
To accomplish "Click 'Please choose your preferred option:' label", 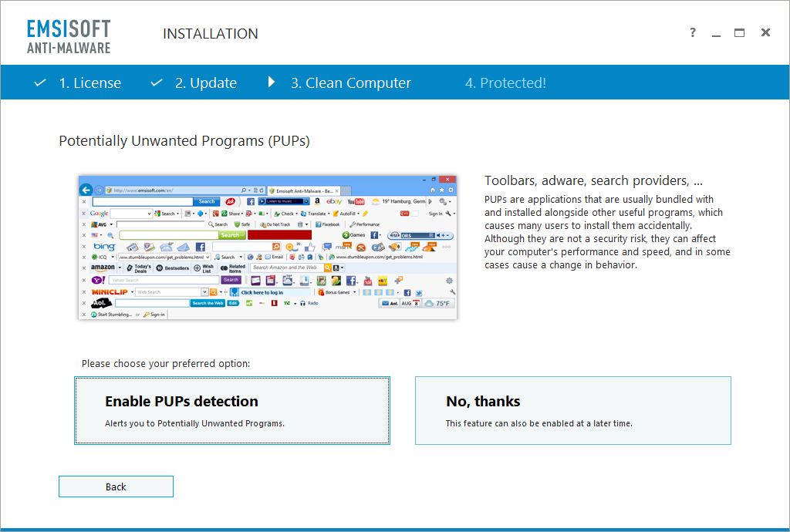I will click(166, 363).
